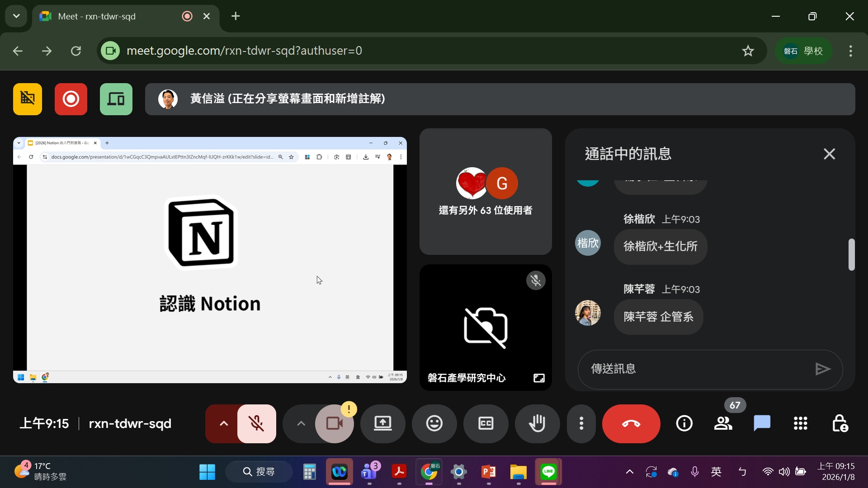Image resolution: width=868 pixels, height=488 pixels.
Task: Unmute the microphone
Action: click(x=256, y=423)
